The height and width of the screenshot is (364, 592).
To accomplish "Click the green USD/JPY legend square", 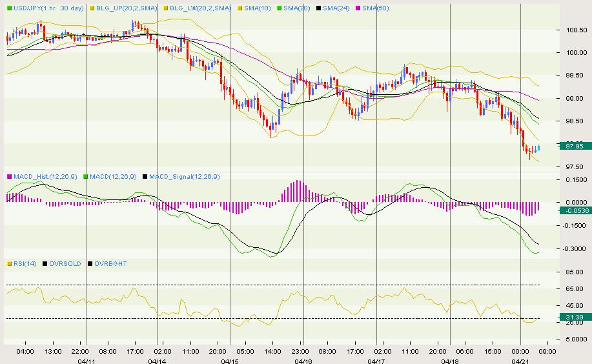I will [9, 8].
